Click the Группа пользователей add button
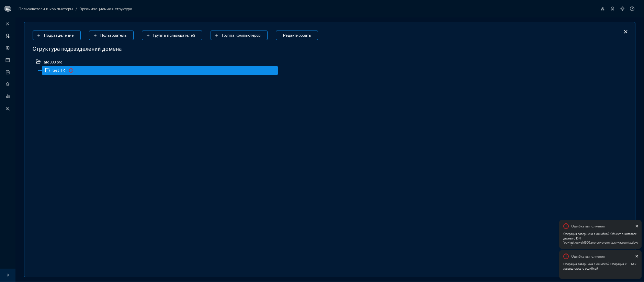 pos(172,35)
